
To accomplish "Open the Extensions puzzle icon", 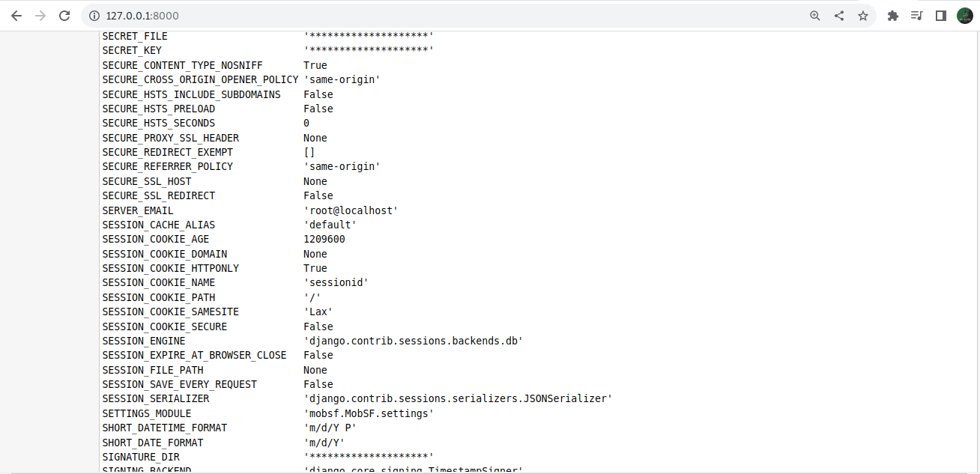I will pos(892,15).
